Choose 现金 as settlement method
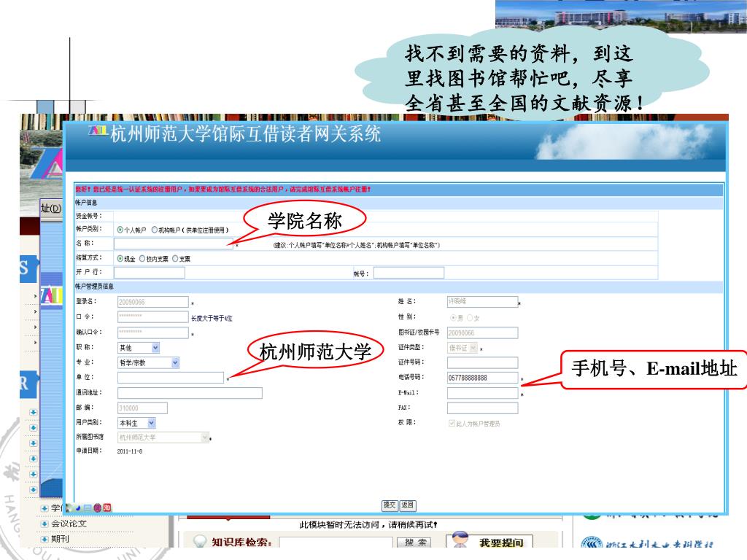747x560 pixels. pyautogui.click(x=120, y=259)
